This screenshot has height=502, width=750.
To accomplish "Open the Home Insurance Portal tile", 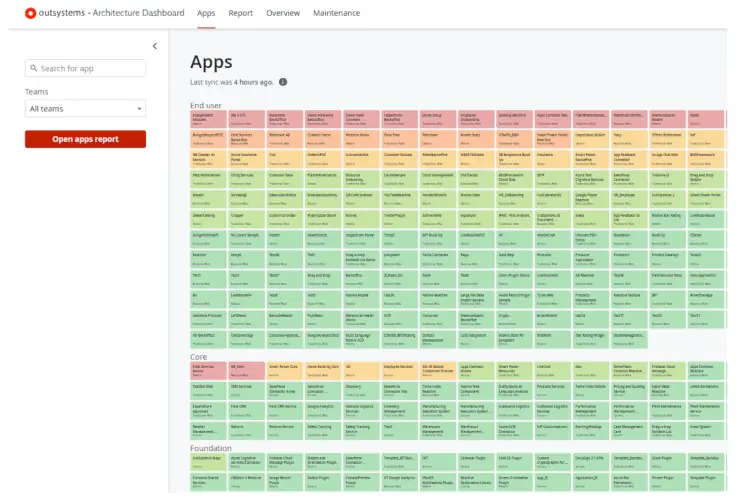I will point(246,159).
